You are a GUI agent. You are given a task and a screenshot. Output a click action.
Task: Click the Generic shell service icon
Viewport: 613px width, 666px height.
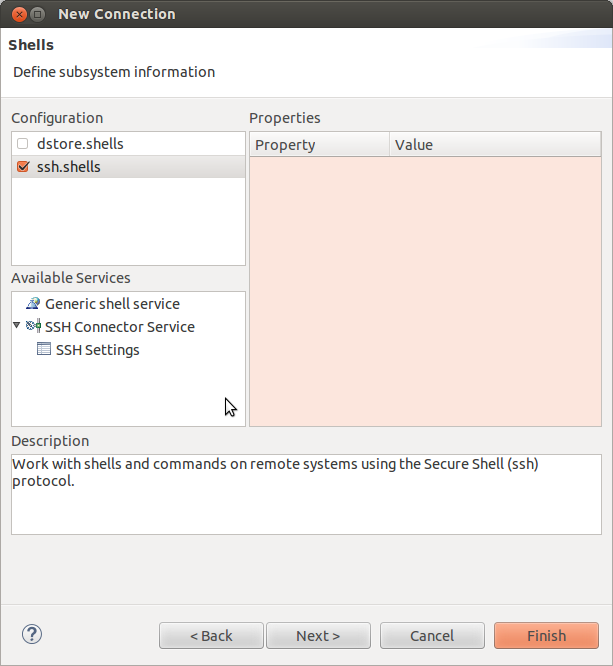(33, 304)
